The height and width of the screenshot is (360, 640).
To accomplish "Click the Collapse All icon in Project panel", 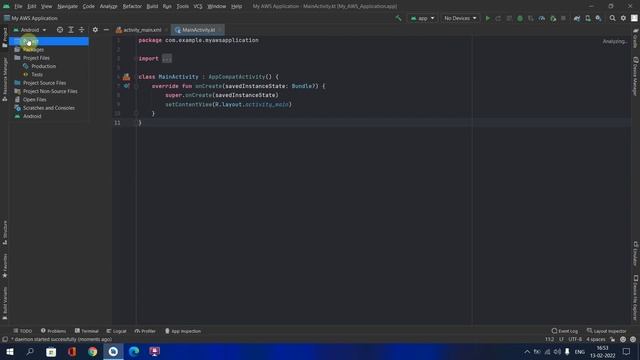I will pos(82,30).
